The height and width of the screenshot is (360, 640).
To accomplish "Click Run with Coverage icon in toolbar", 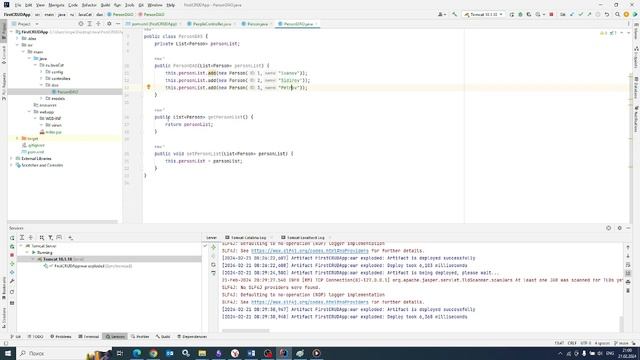I will tap(529, 15).
